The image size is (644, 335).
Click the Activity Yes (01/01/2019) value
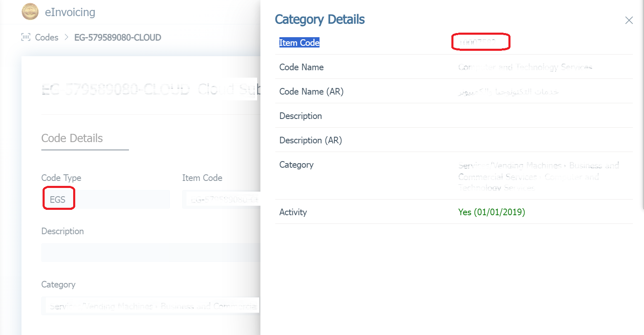(491, 212)
